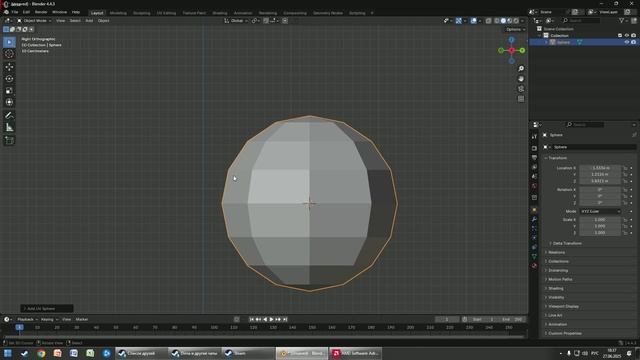Open the Modifiers wrench tab icon
This screenshot has width=640, height=360.
click(x=534, y=219)
